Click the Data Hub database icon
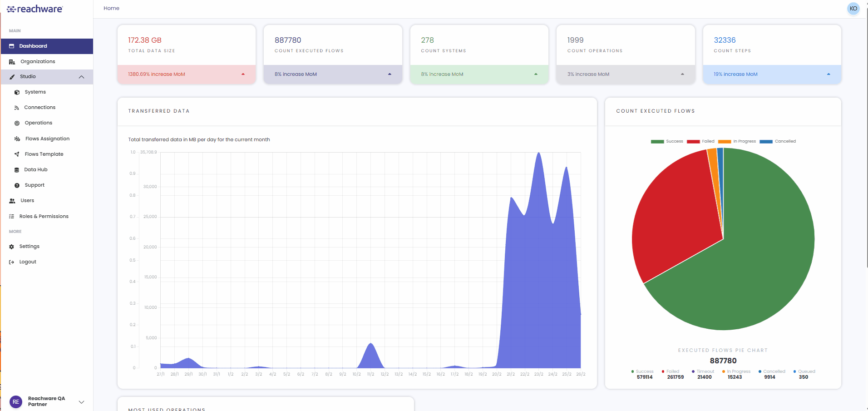The image size is (868, 411). [x=17, y=170]
